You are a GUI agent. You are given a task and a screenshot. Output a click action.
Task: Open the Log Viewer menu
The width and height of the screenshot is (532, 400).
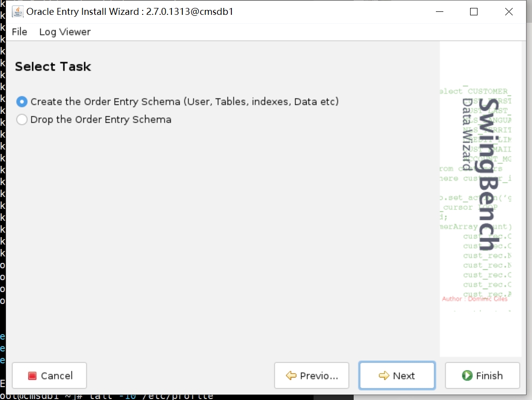(x=65, y=32)
